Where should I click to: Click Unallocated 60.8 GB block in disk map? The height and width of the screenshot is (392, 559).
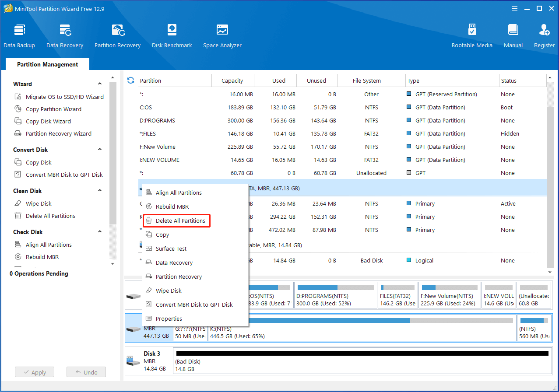pyautogui.click(x=534, y=296)
